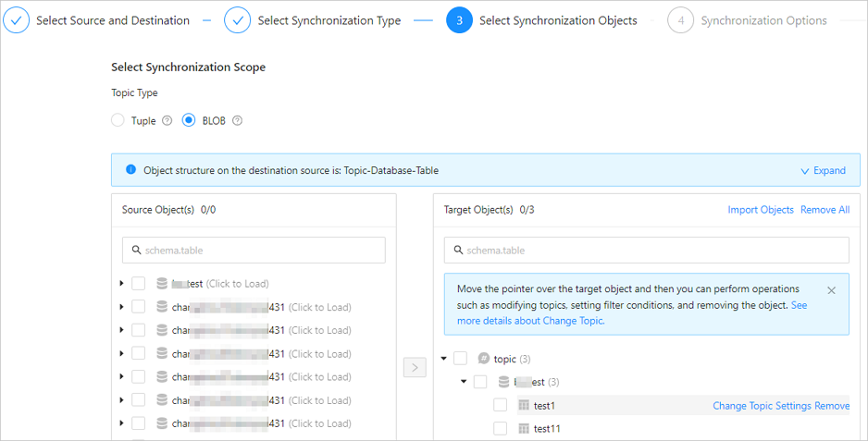Click the search icon in the Target Objects box

pos(458,251)
